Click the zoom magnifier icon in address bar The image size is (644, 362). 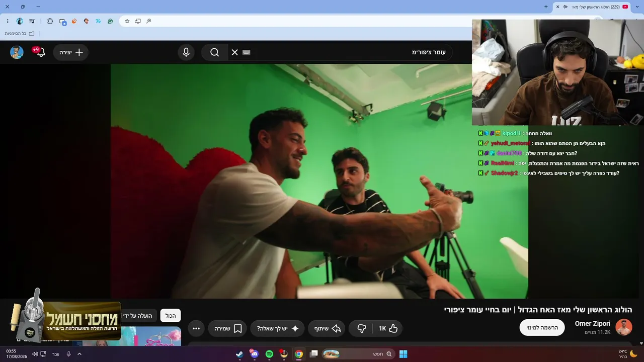[148, 21]
